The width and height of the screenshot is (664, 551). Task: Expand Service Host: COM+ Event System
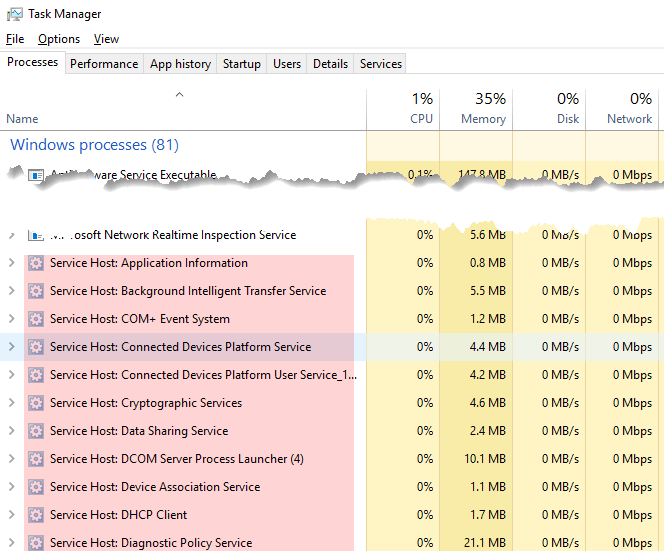[x=12, y=319]
